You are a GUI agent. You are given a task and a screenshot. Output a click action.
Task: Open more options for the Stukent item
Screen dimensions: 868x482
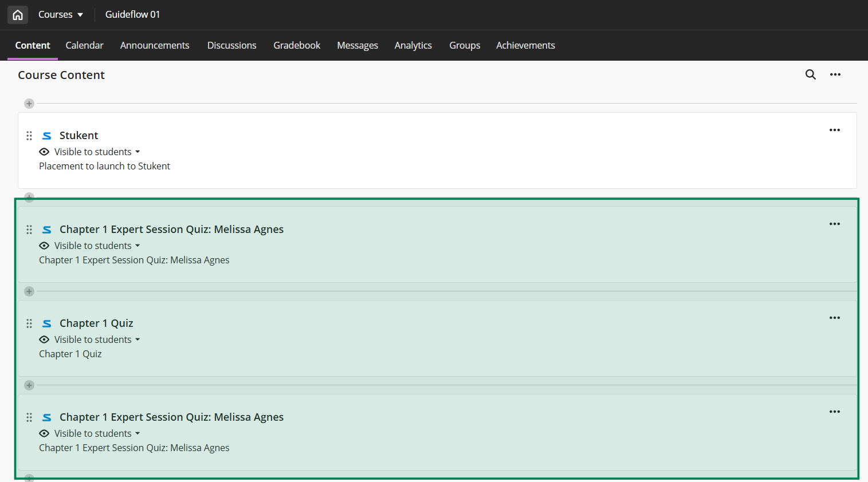click(x=834, y=130)
